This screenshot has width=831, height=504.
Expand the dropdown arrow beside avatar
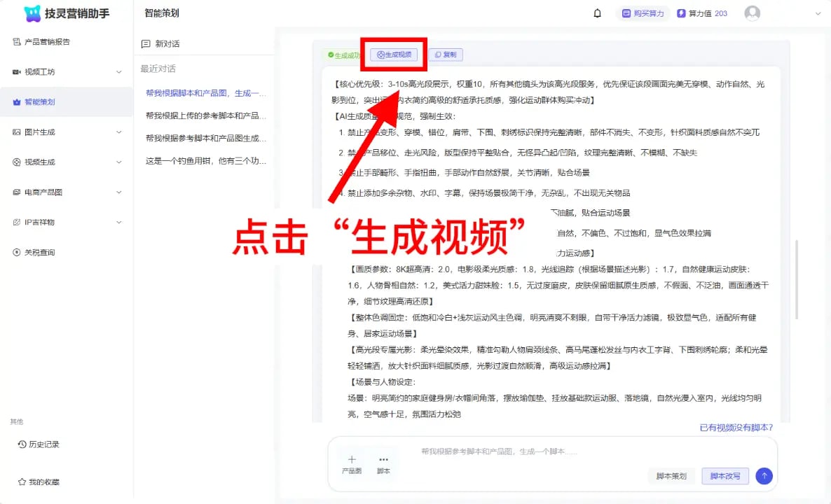pos(818,14)
